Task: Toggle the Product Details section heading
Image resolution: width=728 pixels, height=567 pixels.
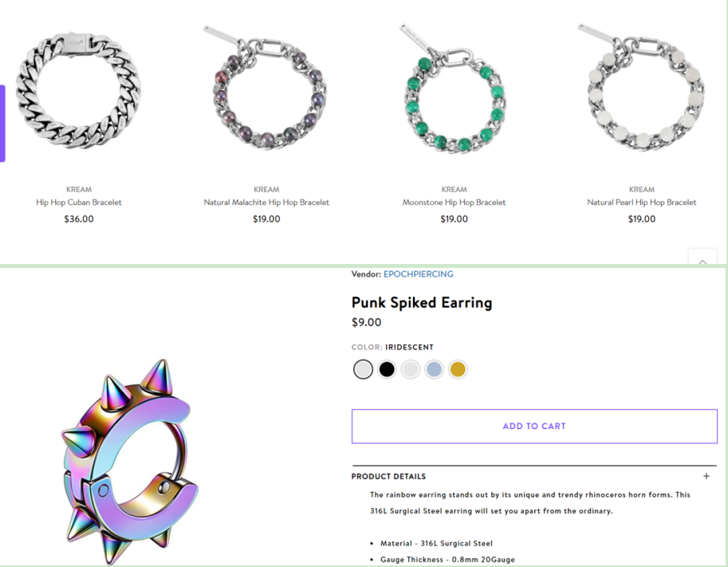Action: (x=388, y=477)
